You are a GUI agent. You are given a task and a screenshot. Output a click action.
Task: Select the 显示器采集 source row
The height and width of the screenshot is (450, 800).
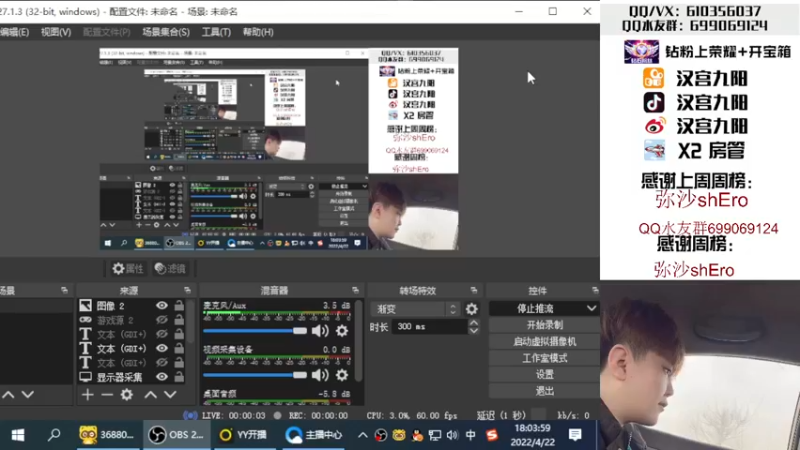coord(131,377)
